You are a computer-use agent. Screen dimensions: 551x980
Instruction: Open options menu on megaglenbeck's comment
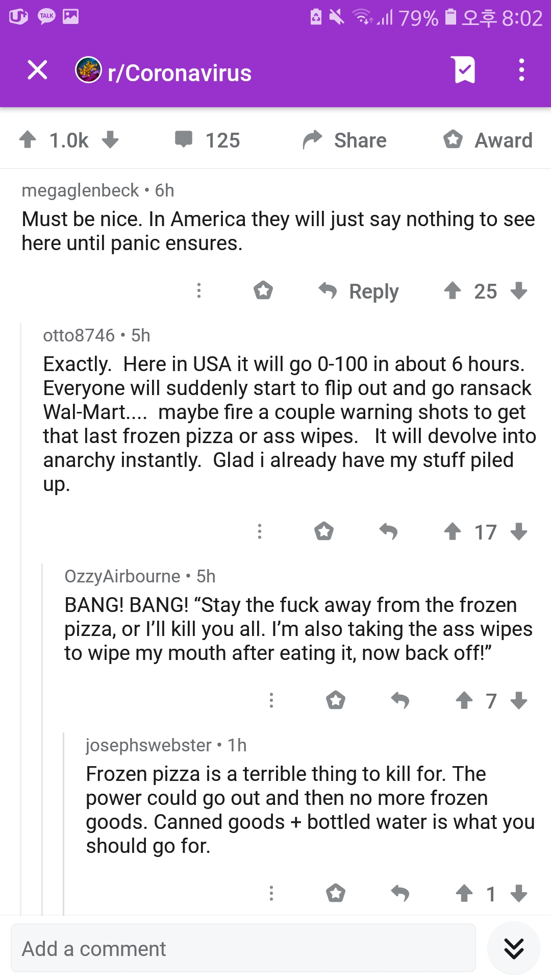click(x=199, y=291)
